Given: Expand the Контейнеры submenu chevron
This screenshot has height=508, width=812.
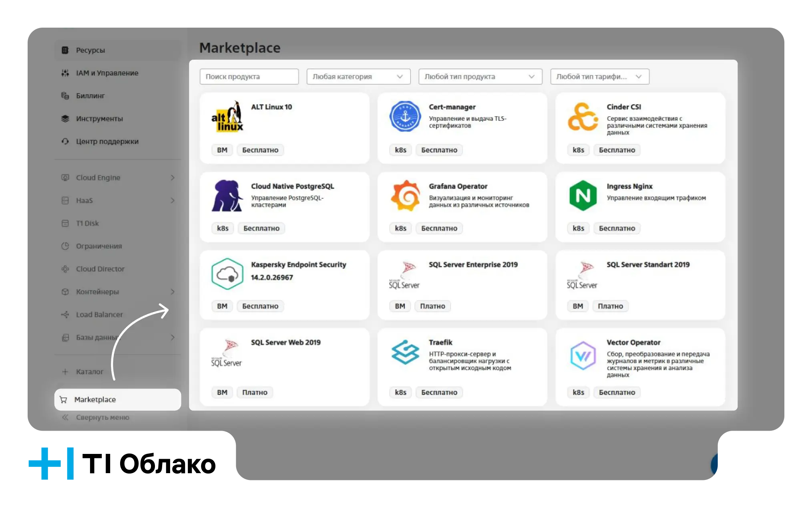Looking at the screenshot, I should click(173, 292).
